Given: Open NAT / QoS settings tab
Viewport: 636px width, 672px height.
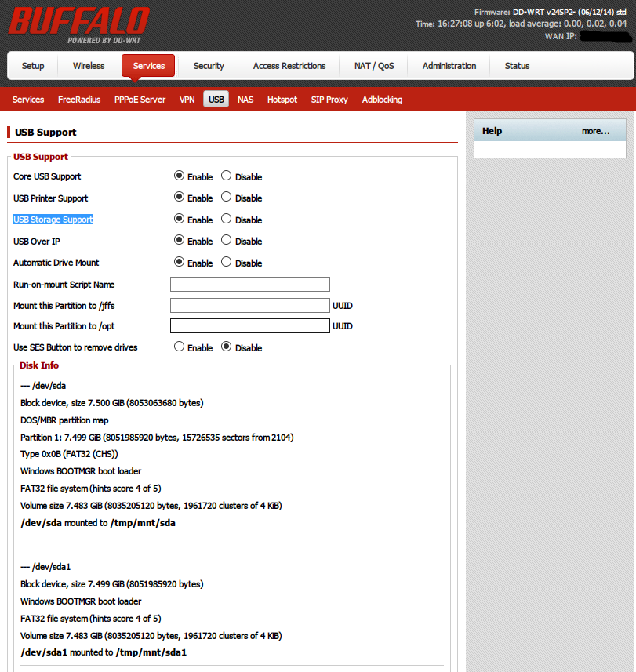Looking at the screenshot, I should tap(374, 66).
